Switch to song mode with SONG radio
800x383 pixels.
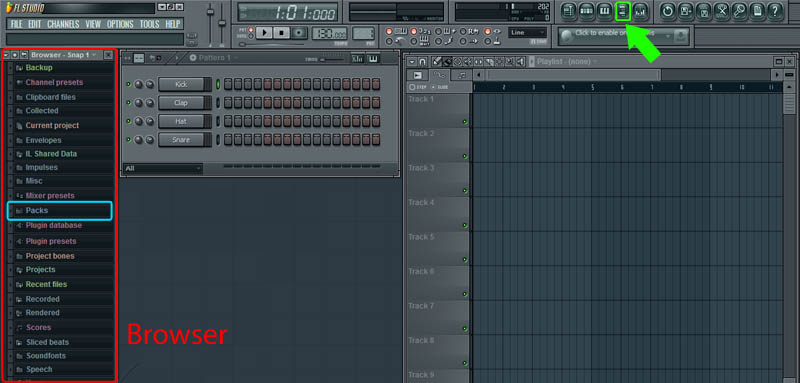coord(251,36)
